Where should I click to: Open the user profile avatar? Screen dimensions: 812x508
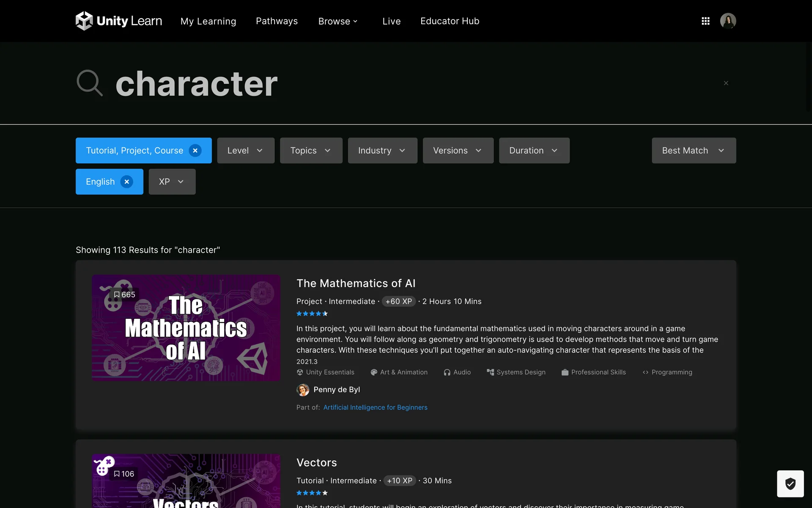(x=728, y=21)
